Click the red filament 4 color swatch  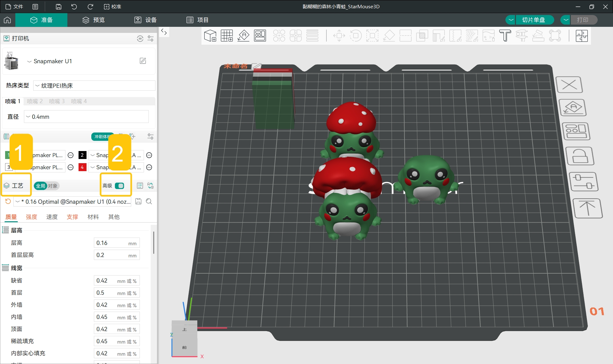pos(82,167)
